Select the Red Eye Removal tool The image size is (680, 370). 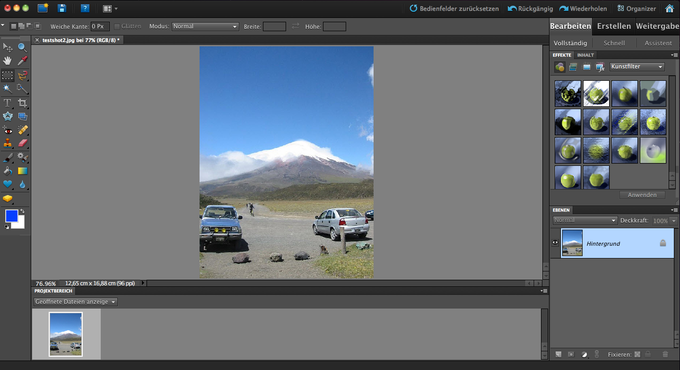click(7, 130)
